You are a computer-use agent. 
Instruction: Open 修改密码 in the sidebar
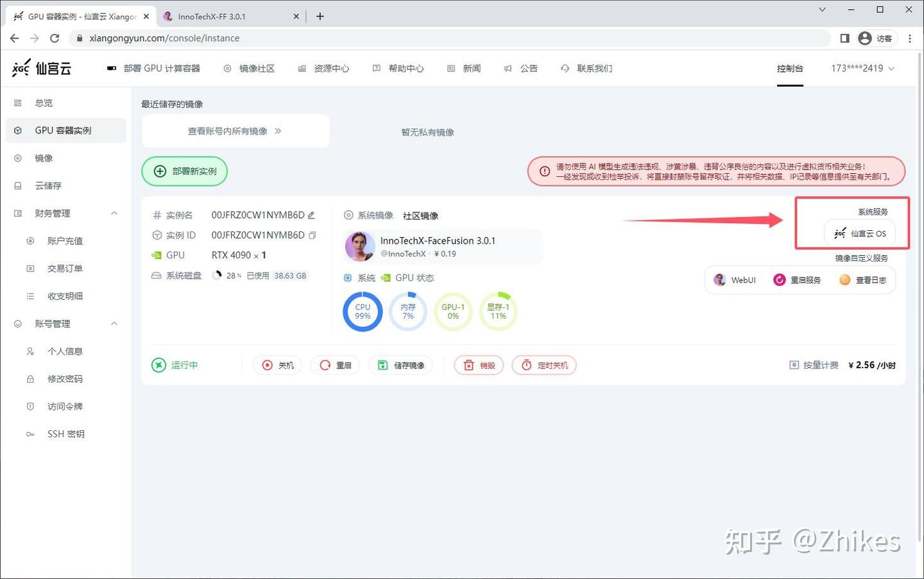(x=65, y=379)
